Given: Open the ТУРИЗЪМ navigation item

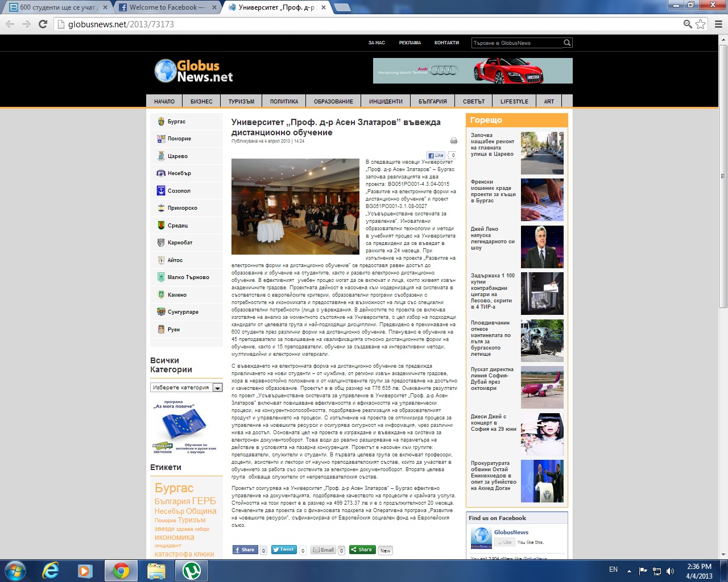Looking at the screenshot, I should click(241, 101).
